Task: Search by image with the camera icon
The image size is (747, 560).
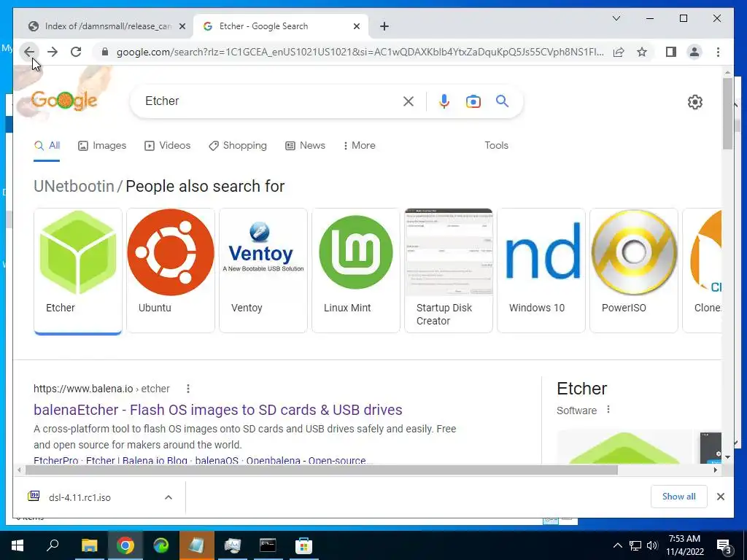Action: coord(473,101)
